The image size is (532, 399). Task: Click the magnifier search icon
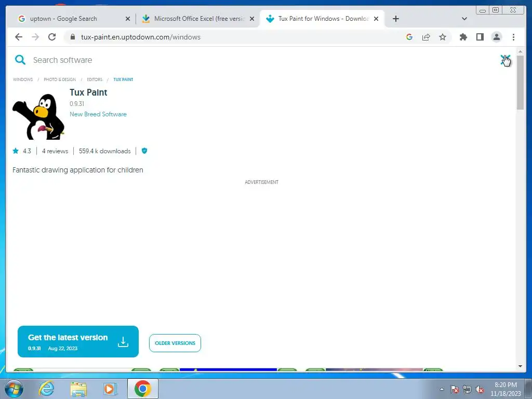tap(20, 60)
